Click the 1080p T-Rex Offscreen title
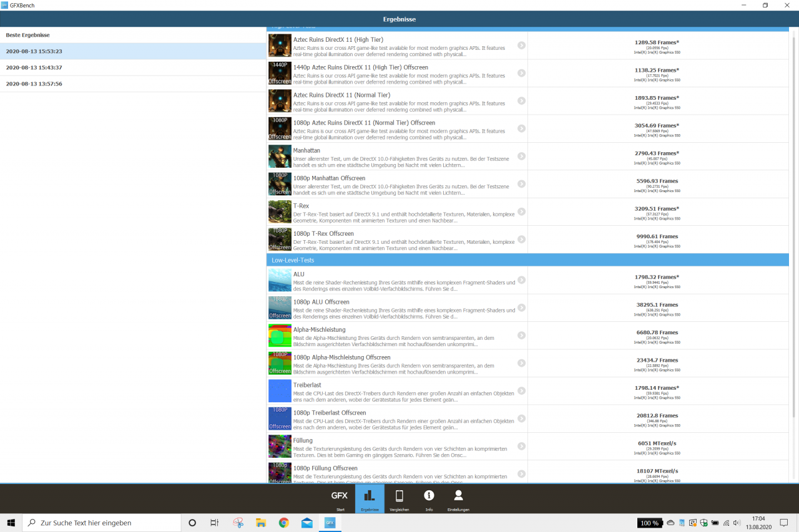This screenshot has width=799, height=532. tap(323, 234)
